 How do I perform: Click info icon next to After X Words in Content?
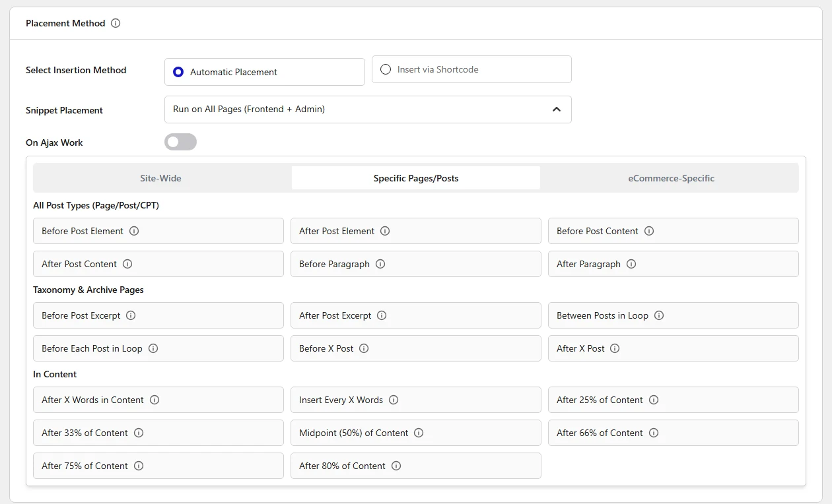pos(155,400)
